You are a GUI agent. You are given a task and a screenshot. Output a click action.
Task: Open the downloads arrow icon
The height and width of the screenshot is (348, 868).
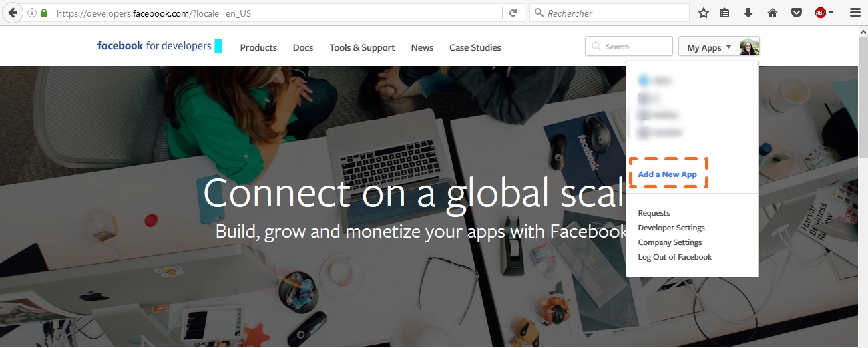pyautogui.click(x=748, y=13)
